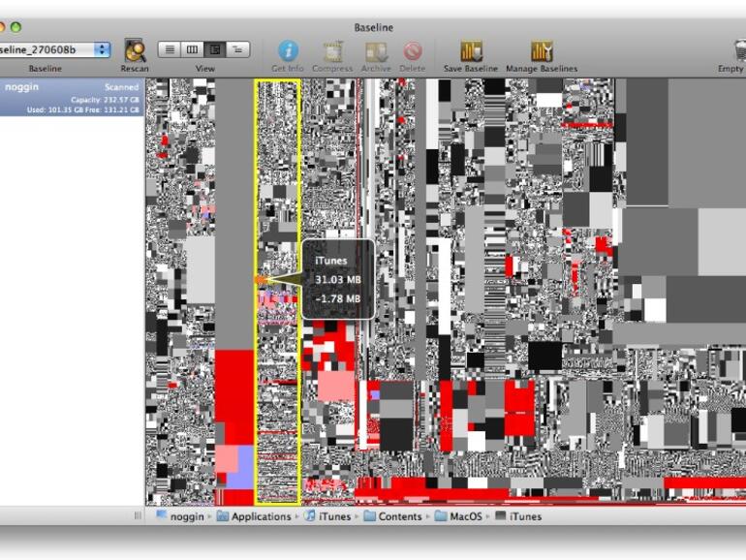Click the Empty trash icon
The image size is (746, 560).
(x=740, y=51)
